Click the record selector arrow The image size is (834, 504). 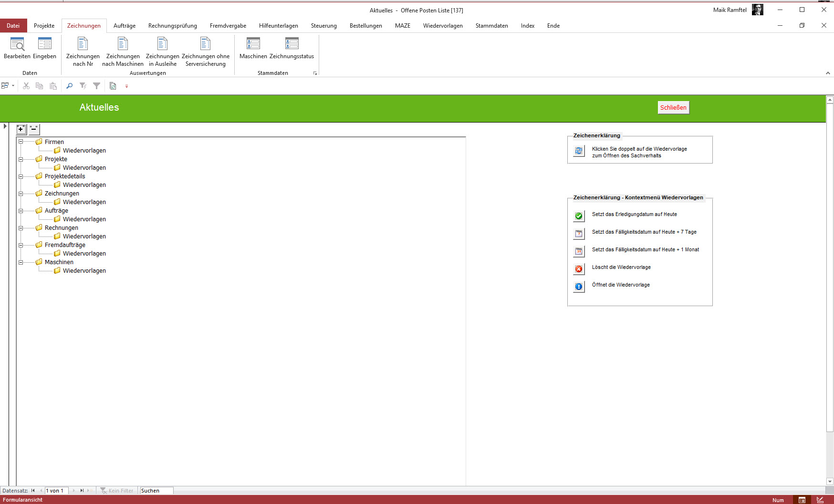point(5,126)
